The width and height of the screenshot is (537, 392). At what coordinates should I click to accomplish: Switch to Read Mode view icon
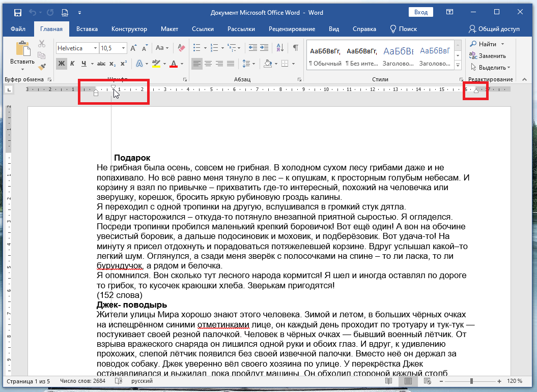pyautogui.click(x=388, y=381)
